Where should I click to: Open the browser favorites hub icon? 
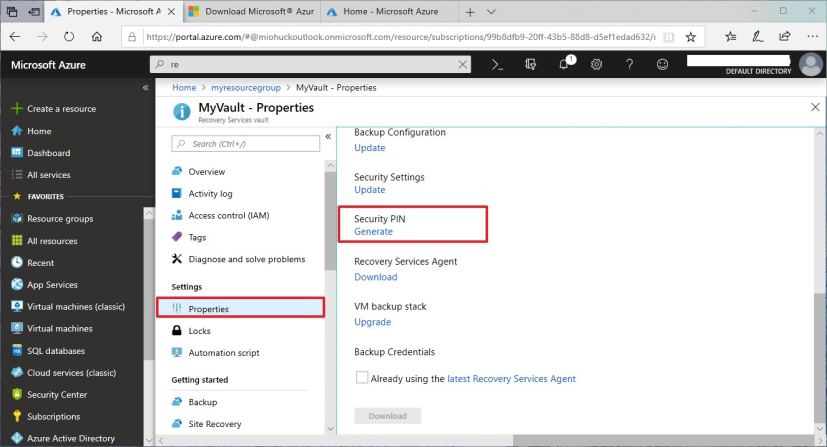tap(730, 36)
